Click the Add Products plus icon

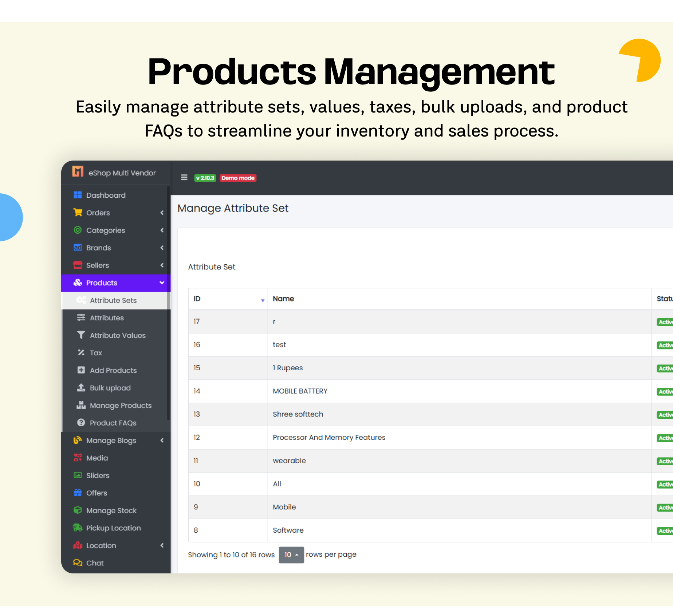pos(81,370)
